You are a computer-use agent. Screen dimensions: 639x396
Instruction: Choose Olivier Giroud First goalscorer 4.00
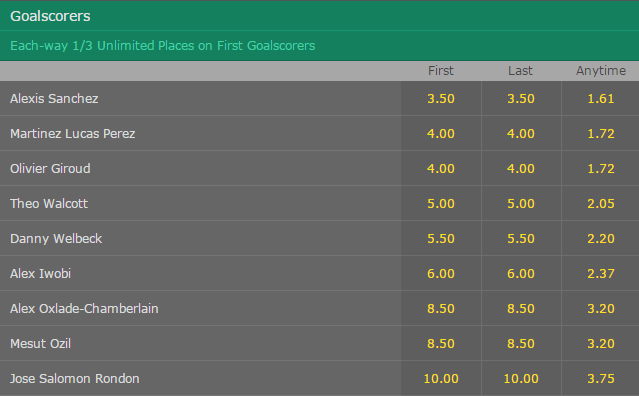coord(441,169)
